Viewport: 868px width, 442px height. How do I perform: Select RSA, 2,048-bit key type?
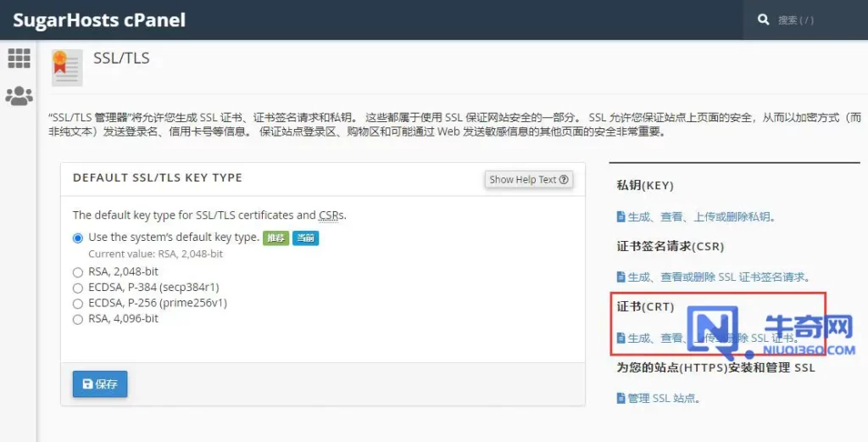pos(77,272)
